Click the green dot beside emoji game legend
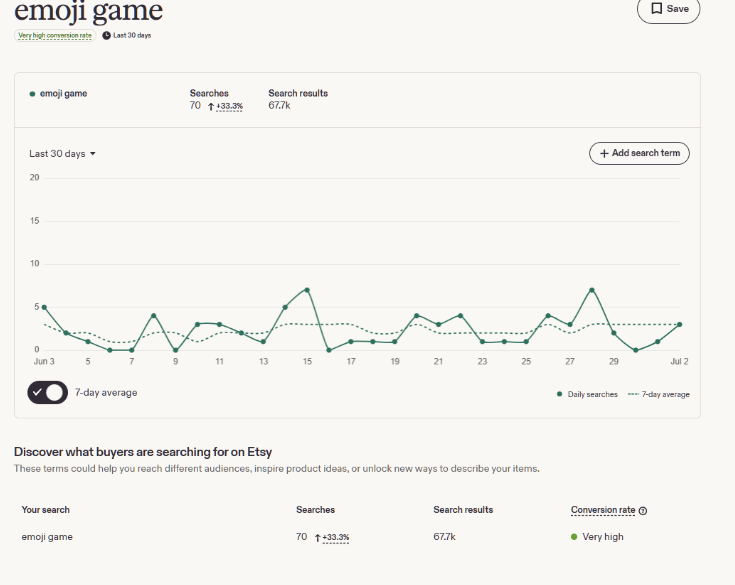The image size is (735, 585). coord(32,94)
